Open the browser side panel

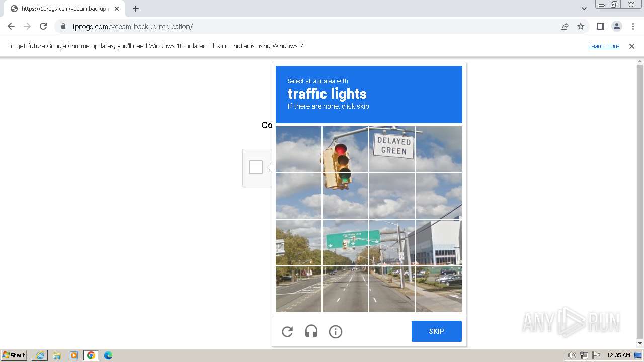601,26
